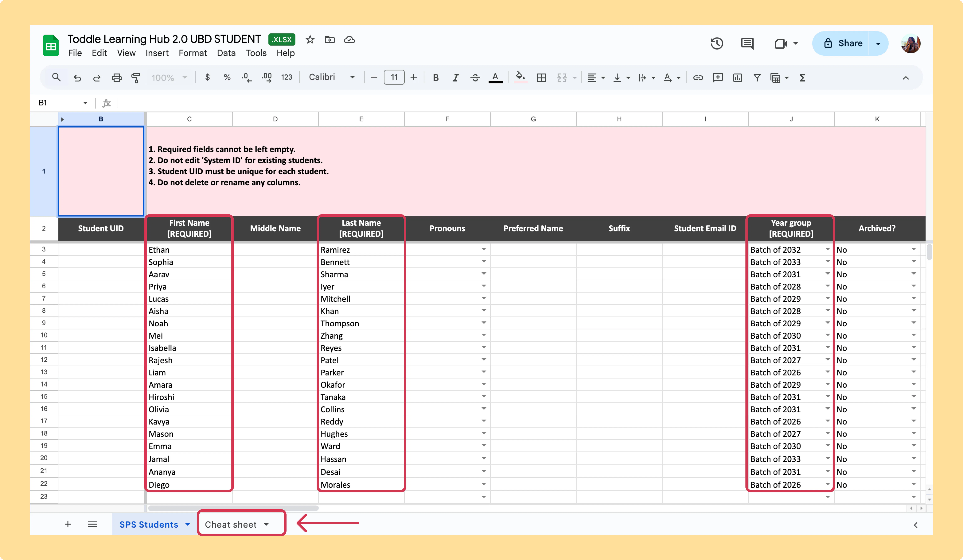Open the text color picker
The image size is (963, 560).
pyautogui.click(x=495, y=78)
